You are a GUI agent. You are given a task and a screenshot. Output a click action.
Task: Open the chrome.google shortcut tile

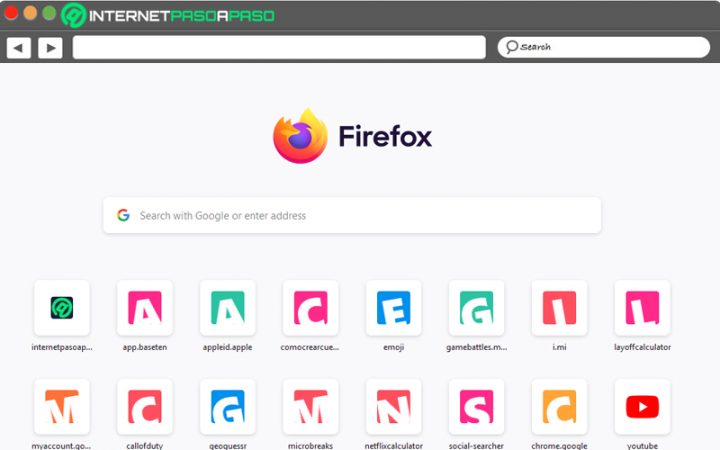pos(559,406)
